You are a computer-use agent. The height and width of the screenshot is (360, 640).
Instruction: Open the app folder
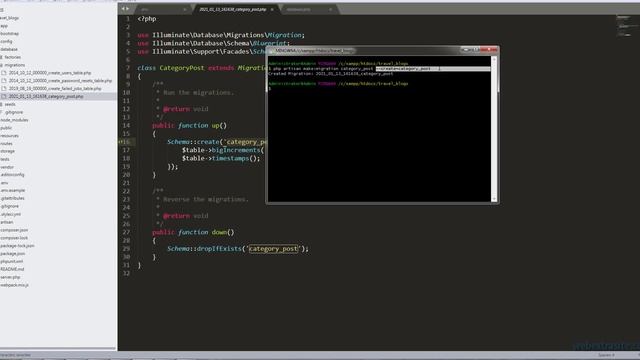(4, 26)
